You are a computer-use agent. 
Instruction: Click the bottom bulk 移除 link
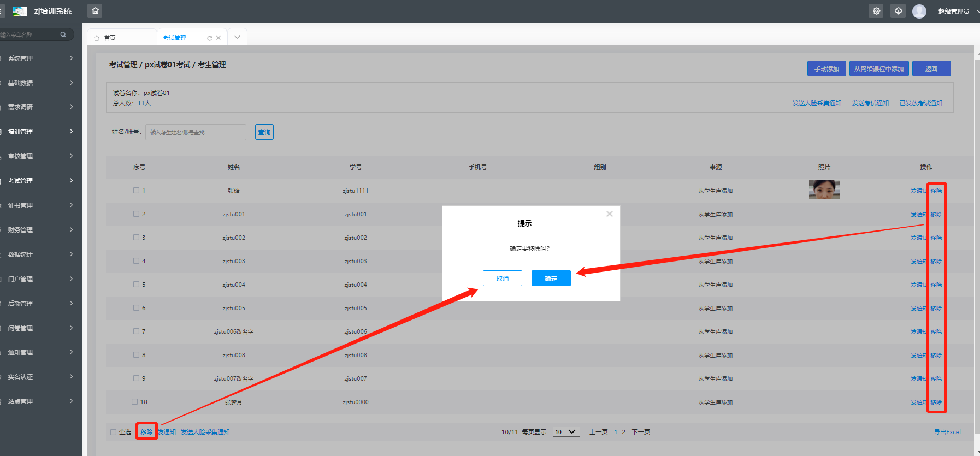[x=146, y=432]
